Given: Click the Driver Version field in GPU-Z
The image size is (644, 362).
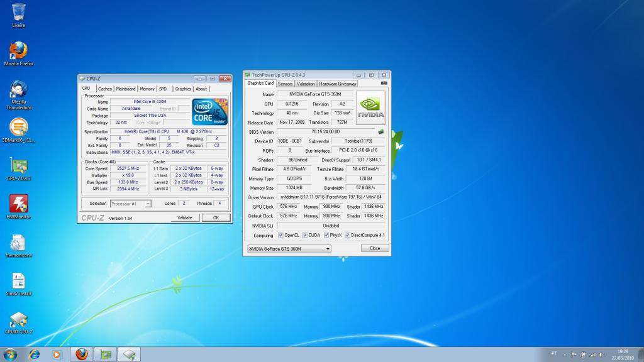Looking at the screenshot, I should (331, 197).
